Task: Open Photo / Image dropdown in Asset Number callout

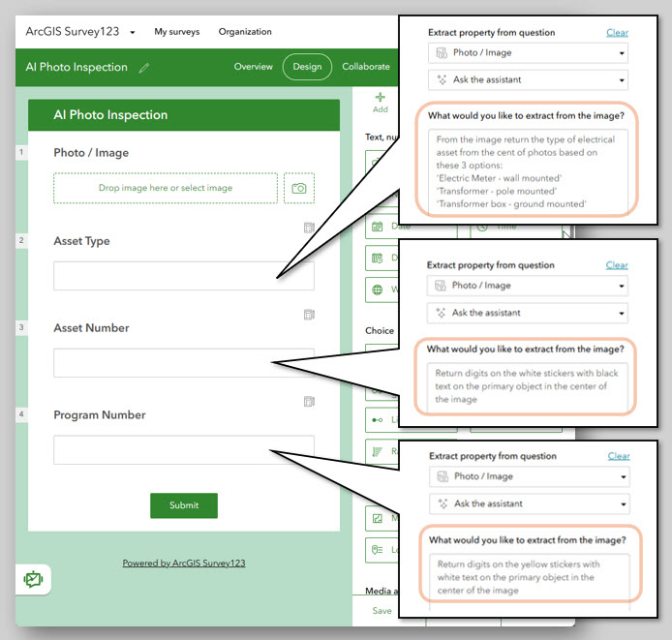Action: [x=527, y=286]
